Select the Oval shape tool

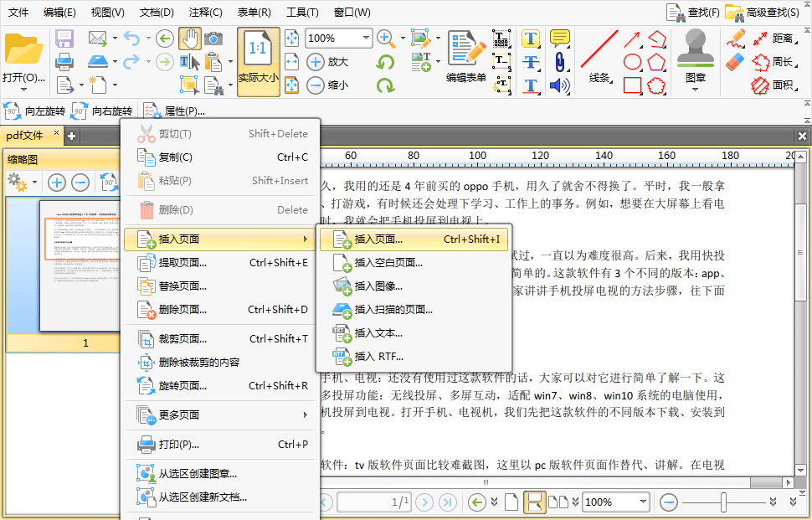tap(632, 62)
